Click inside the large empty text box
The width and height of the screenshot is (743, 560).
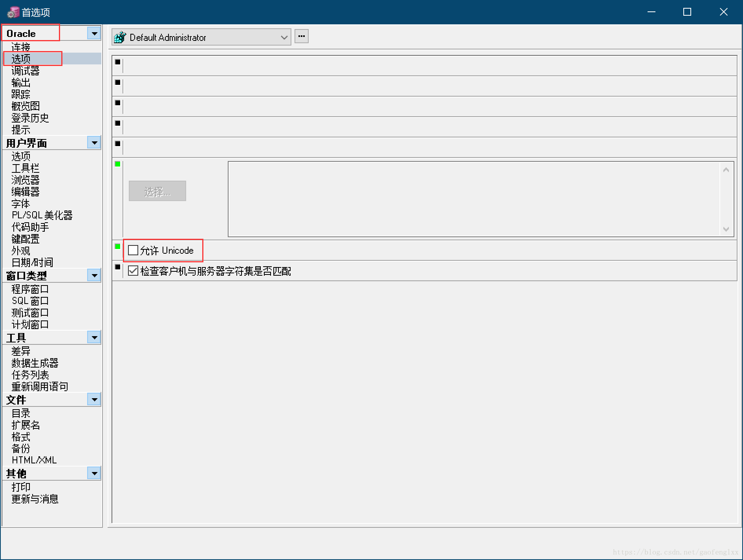(474, 199)
